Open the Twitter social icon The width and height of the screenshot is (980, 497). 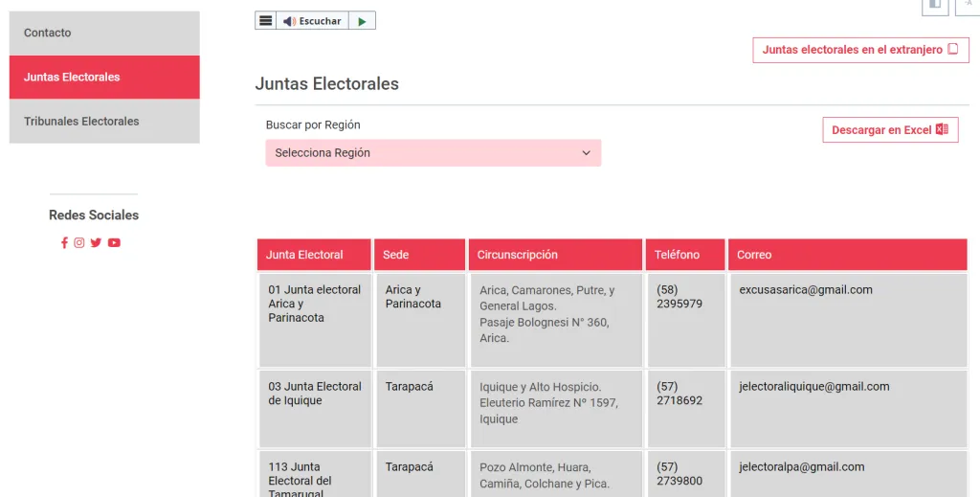pos(96,242)
